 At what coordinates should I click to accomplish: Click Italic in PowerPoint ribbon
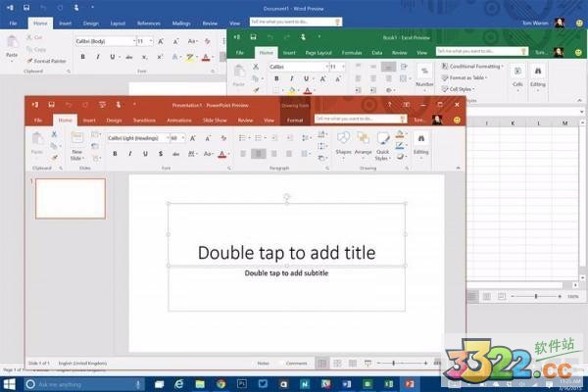[130, 154]
